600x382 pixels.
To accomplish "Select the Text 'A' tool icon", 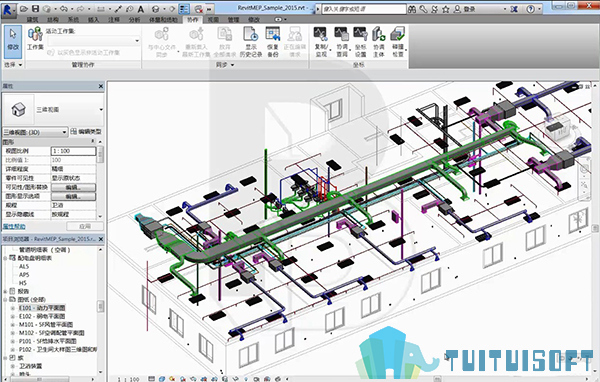I will [x=141, y=9].
